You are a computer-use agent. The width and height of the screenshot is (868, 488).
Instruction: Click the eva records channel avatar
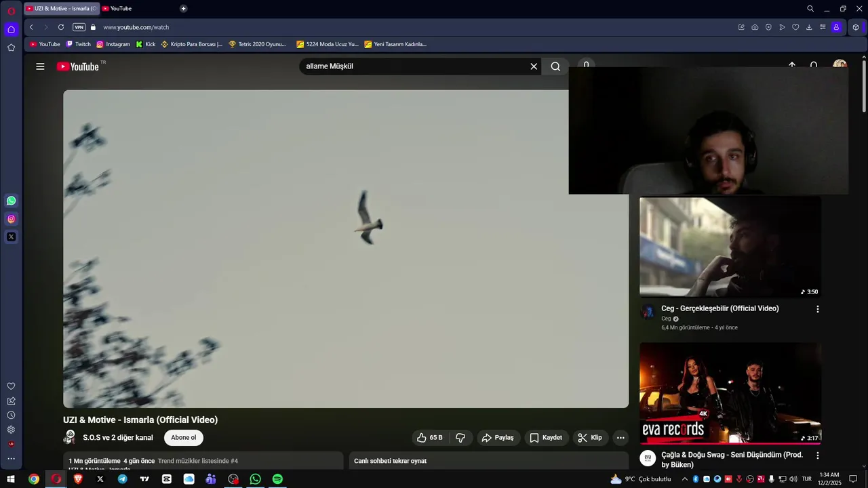648,458
